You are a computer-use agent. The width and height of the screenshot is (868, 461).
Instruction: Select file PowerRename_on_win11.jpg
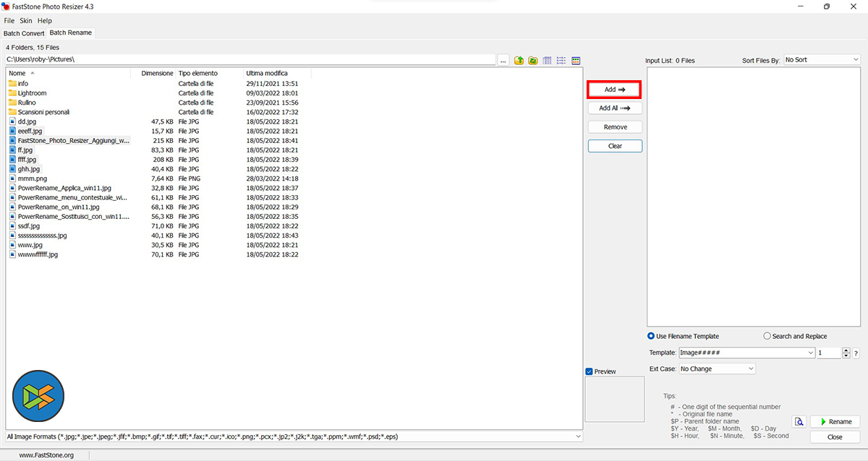(x=59, y=207)
